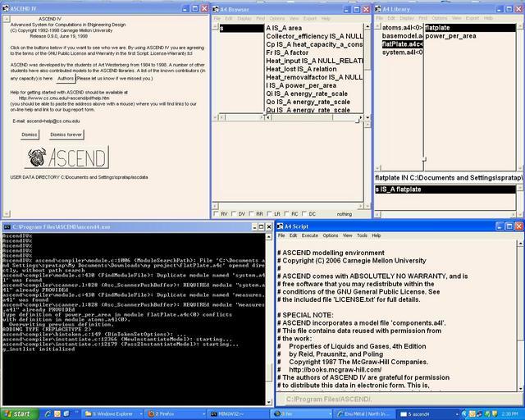The width and height of the screenshot is (525, 420).
Task: Click the ascend4.exe console title icon
Action: (7, 226)
